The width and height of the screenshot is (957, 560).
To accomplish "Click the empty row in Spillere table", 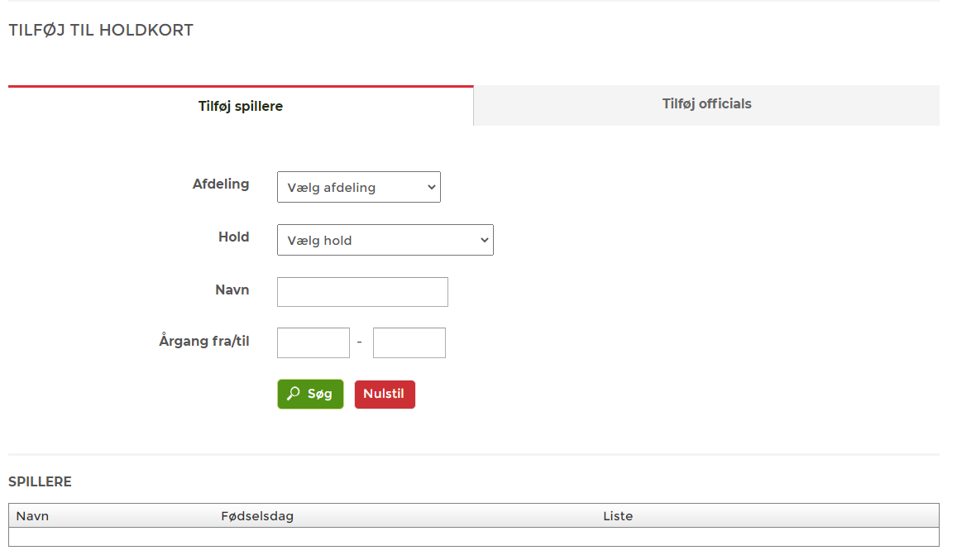I will coord(473,537).
